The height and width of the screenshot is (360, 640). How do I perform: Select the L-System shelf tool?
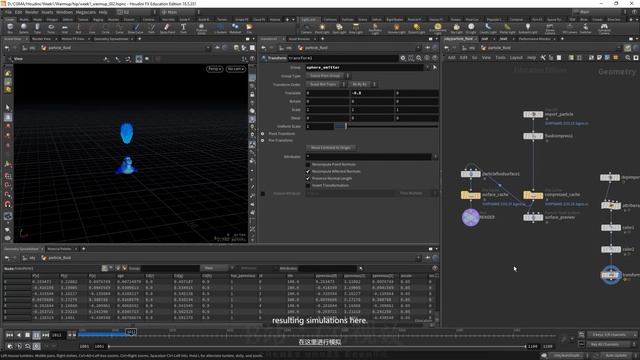(x=220, y=29)
